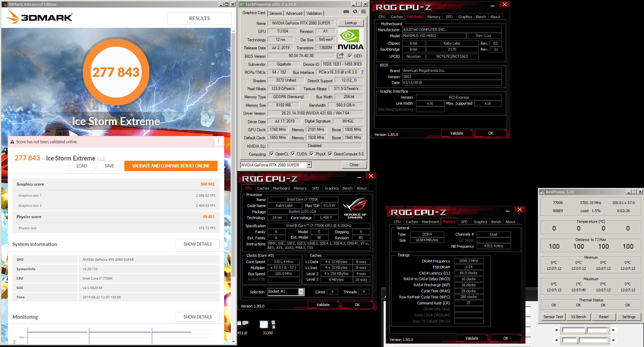
Task: Click the GPU-Z refresh icon
Action: point(355,11)
